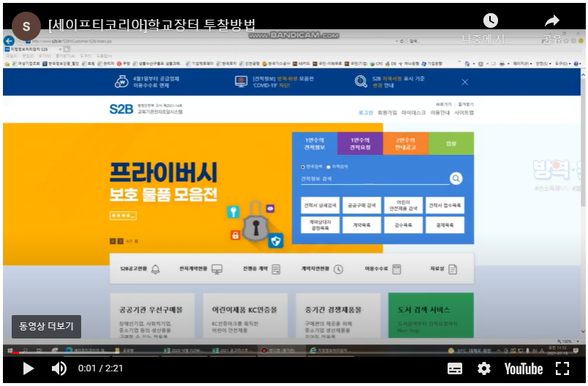Click the 진행중 계약 document icon
This screenshot has width=588, height=386.
[276, 269]
